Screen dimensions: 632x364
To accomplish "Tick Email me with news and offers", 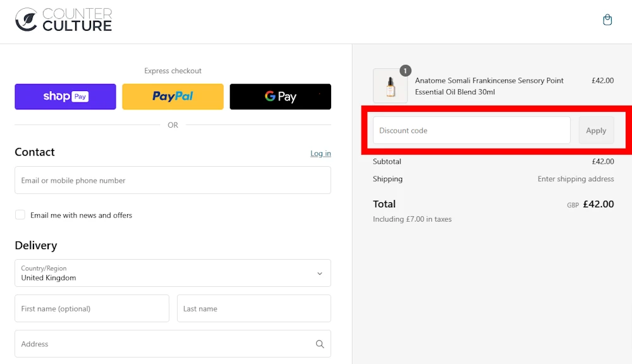I will [x=20, y=215].
